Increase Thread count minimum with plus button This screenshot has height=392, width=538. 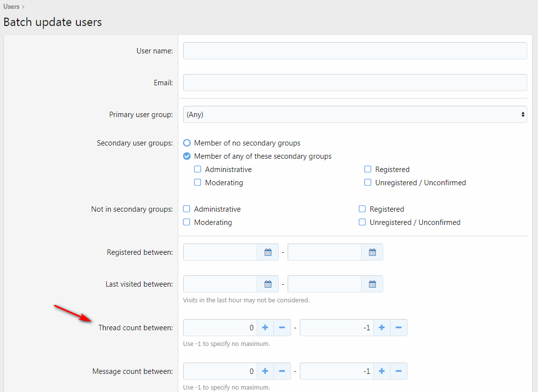click(265, 328)
